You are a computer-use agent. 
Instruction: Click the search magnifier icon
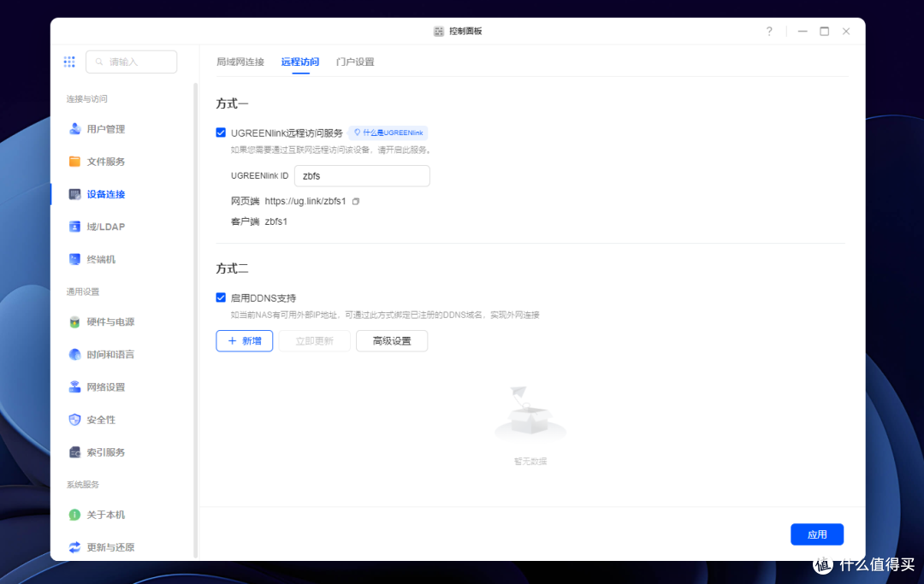[x=99, y=62]
